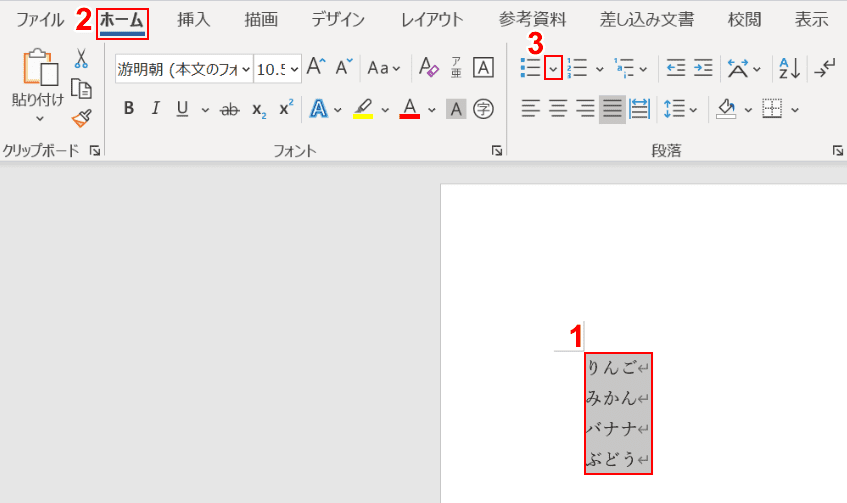Expand the paste options arrow
This screenshot has height=503, width=847.
click(x=39, y=119)
